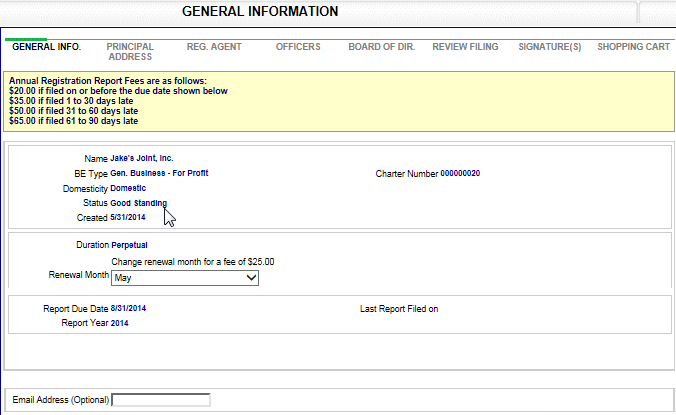The height and width of the screenshot is (415, 676).
Task: Click the Charter Number value 000000020
Action: 460,173
